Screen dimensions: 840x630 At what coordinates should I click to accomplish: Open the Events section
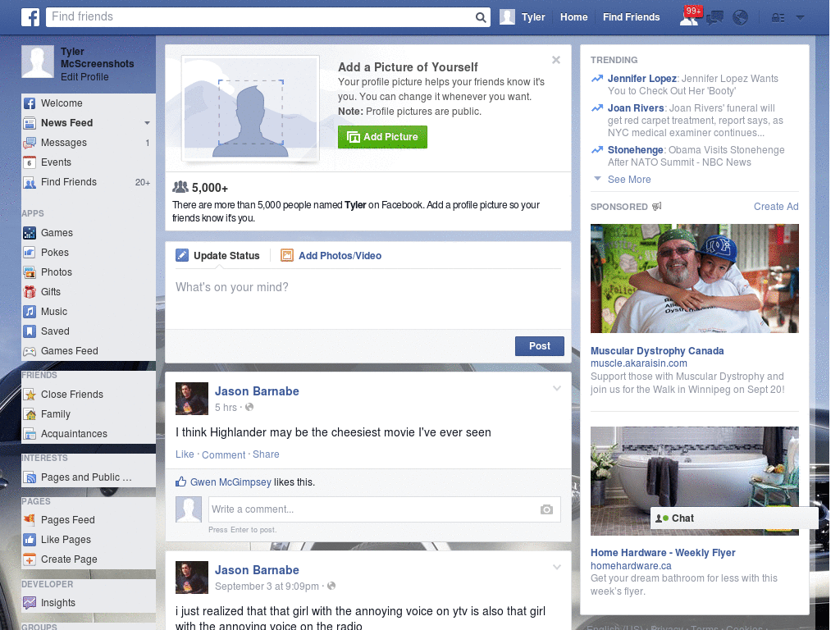(x=57, y=162)
